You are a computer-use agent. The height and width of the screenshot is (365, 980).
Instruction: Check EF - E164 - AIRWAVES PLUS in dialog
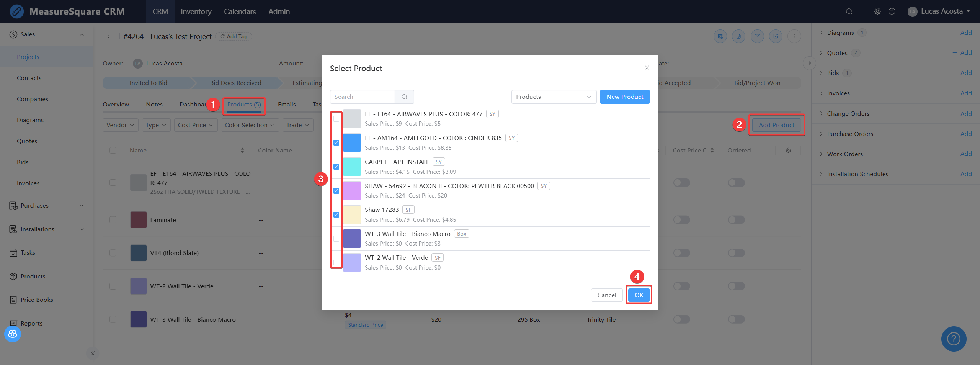[x=336, y=119]
